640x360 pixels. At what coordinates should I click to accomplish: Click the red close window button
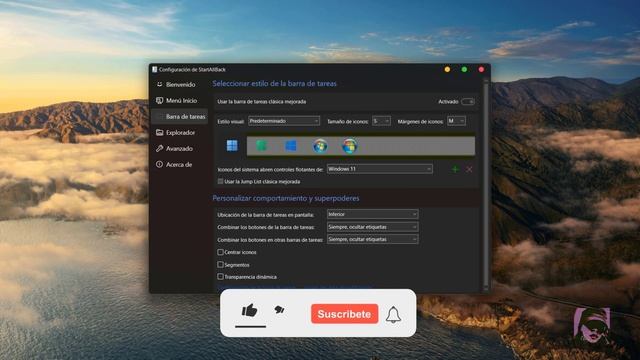481,69
